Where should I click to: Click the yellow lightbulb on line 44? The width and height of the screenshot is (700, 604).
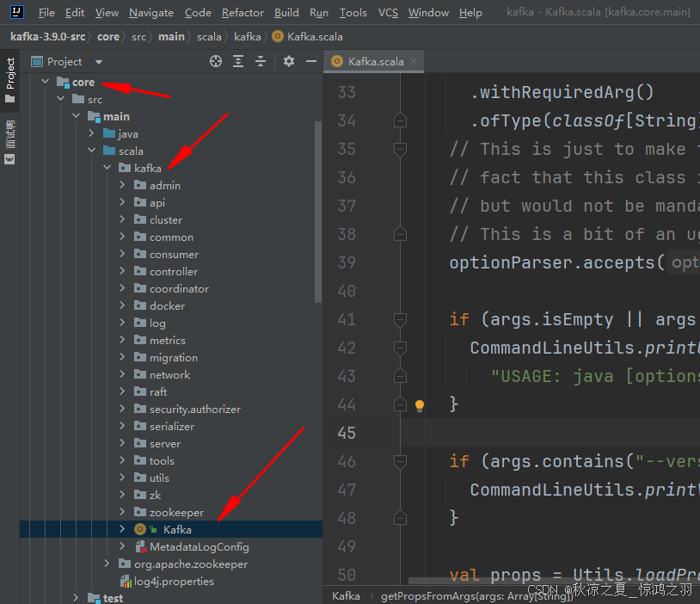pyautogui.click(x=420, y=405)
